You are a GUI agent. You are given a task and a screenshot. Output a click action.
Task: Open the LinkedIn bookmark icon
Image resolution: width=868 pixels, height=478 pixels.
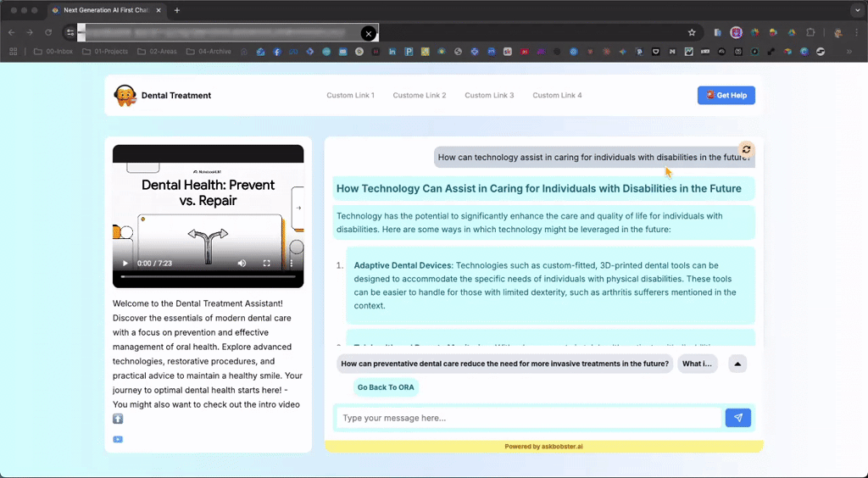point(392,52)
